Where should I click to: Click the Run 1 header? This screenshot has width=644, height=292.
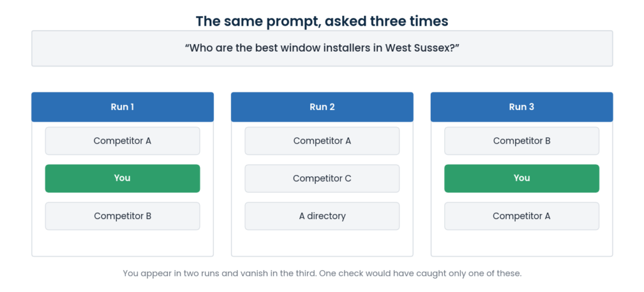[123, 107]
